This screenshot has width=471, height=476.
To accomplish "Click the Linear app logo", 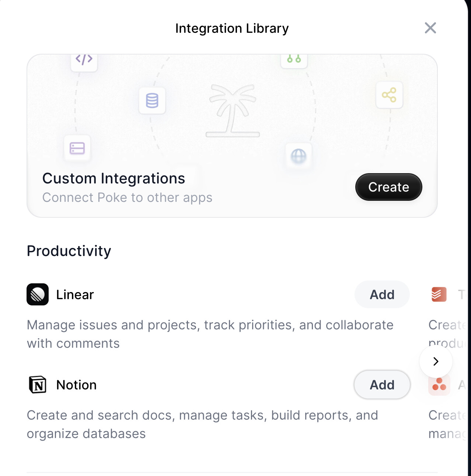I will pos(38,294).
